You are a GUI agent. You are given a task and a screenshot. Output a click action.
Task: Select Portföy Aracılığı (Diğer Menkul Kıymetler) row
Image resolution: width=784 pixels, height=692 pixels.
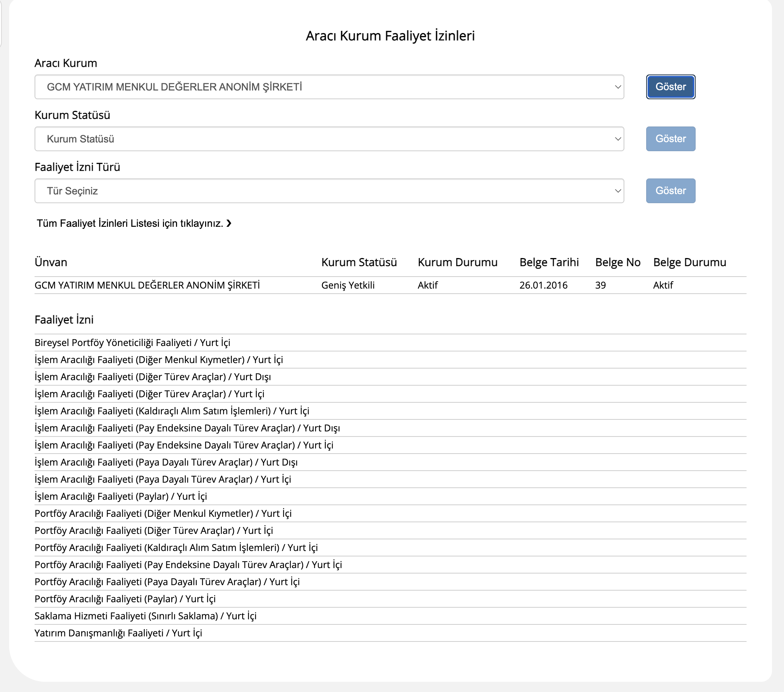391,513
